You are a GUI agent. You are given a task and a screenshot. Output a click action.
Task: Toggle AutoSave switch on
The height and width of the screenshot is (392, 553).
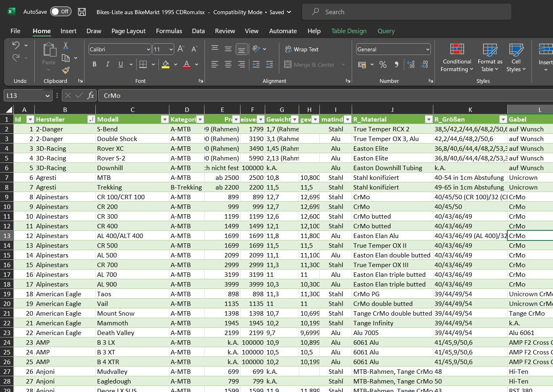(61, 12)
